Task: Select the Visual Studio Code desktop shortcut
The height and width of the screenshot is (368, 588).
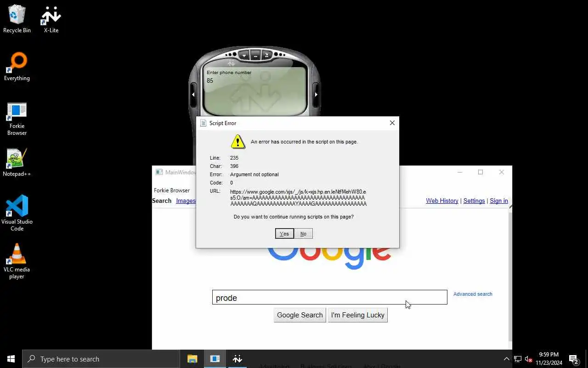Action: pyautogui.click(x=17, y=213)
